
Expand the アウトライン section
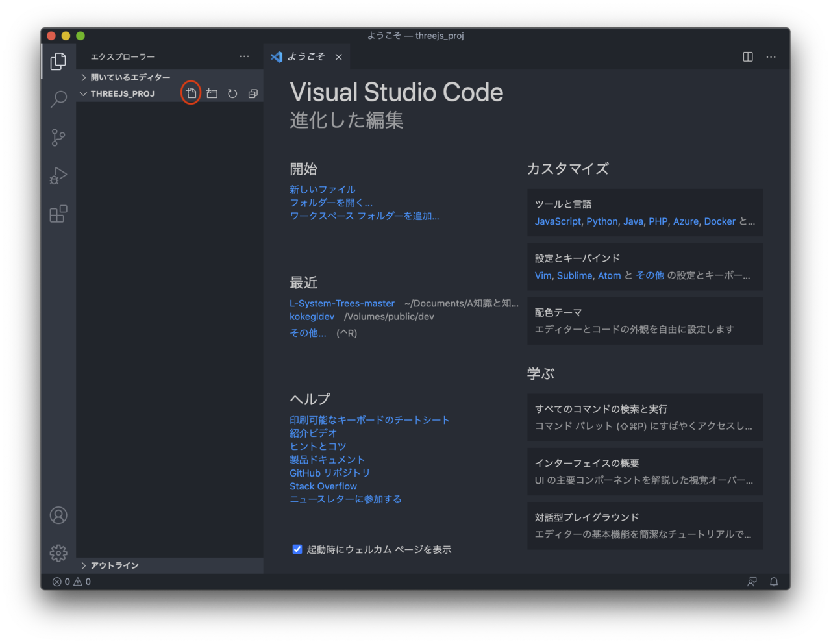click(x=169, y=565)
